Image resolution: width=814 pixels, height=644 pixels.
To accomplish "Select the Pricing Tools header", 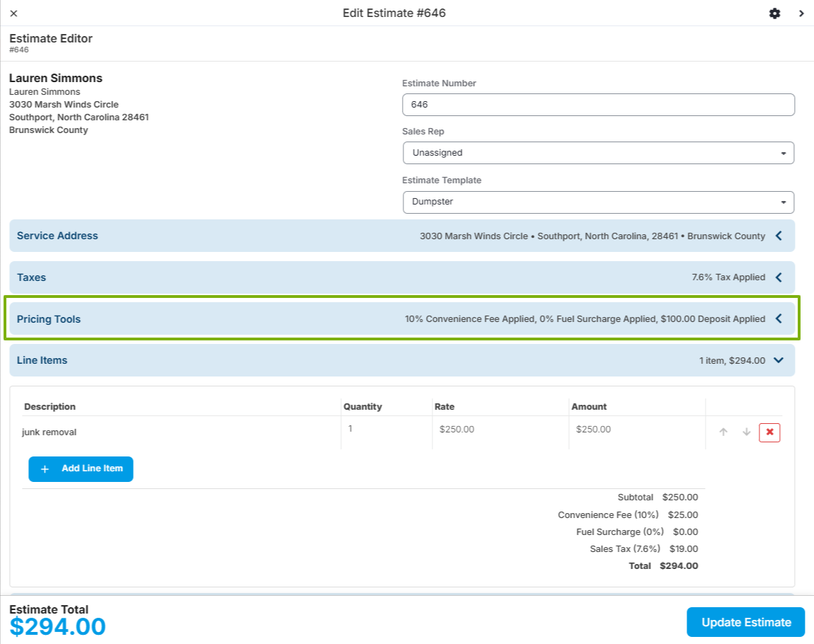I will click(x=402, y=318).
